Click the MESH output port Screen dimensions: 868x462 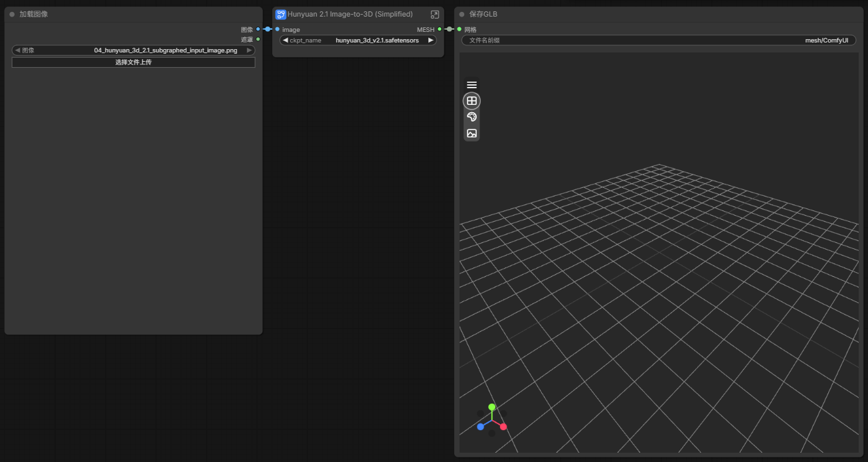[x=440, y=29]
